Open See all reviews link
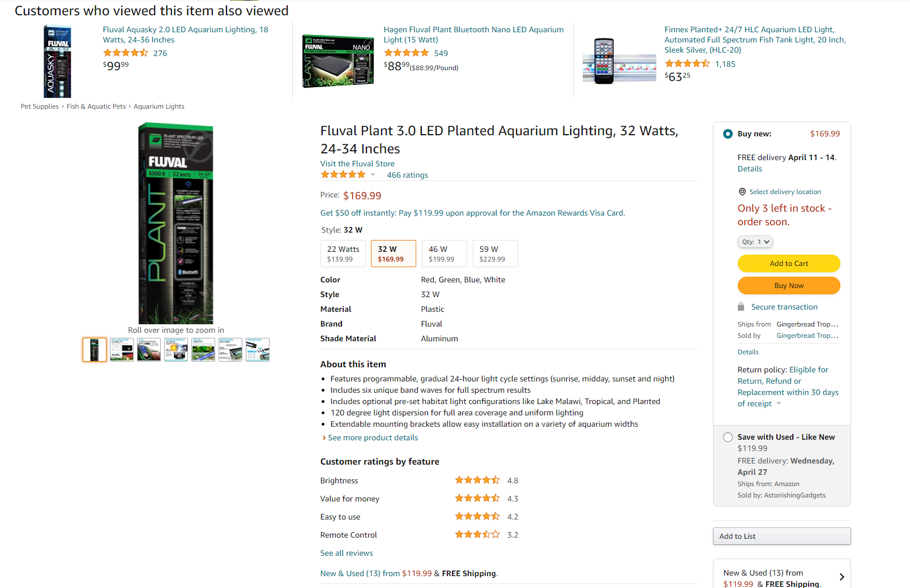The image size is (910, 588). pyautogui.click(x=347, y=553)
